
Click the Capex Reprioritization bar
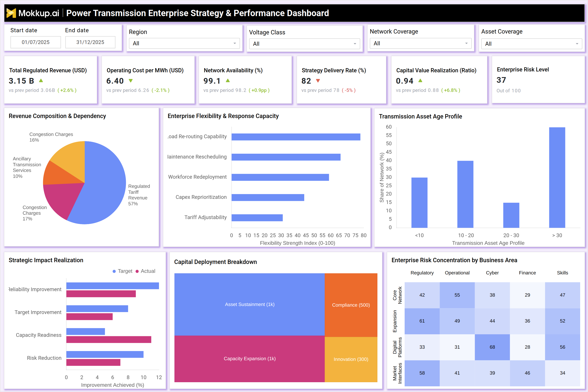click(268, 198)
